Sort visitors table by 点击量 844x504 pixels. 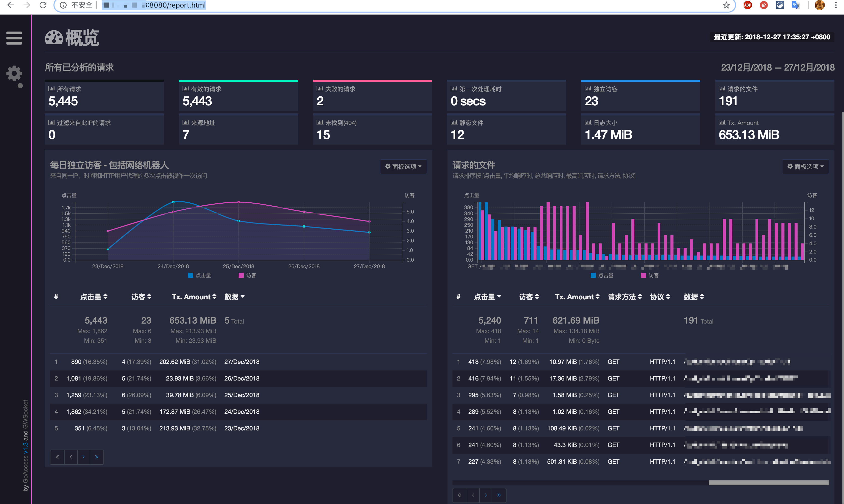coord(94,297)
